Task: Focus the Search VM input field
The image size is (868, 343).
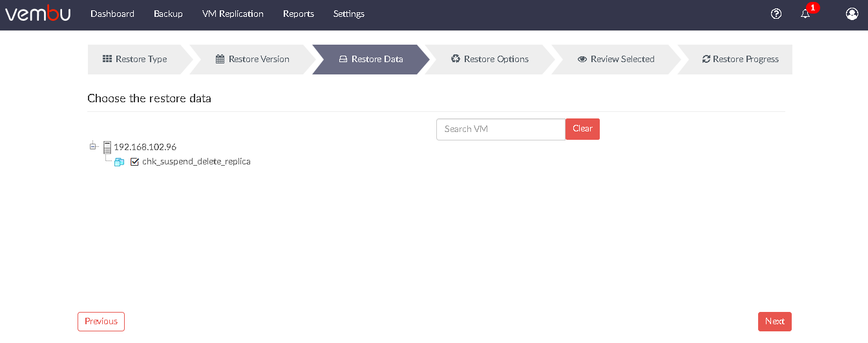Action: 501,129
